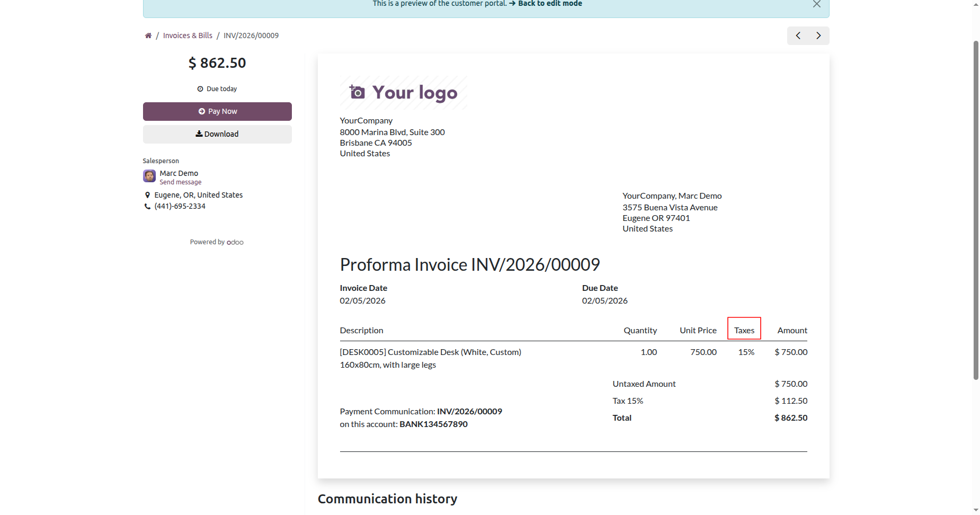Click Marc Demo's avatar picture

point(149,176)
